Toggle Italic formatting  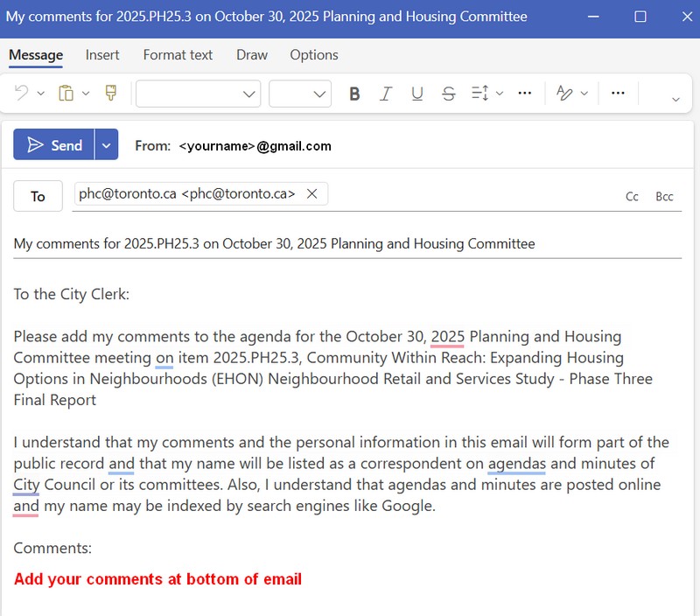tap(385, 94)
